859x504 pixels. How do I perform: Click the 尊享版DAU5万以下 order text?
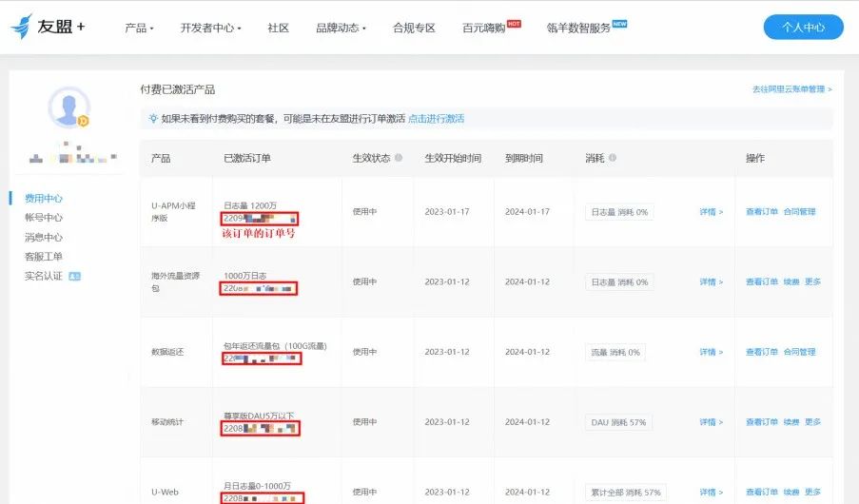click(x=259, y=416)
